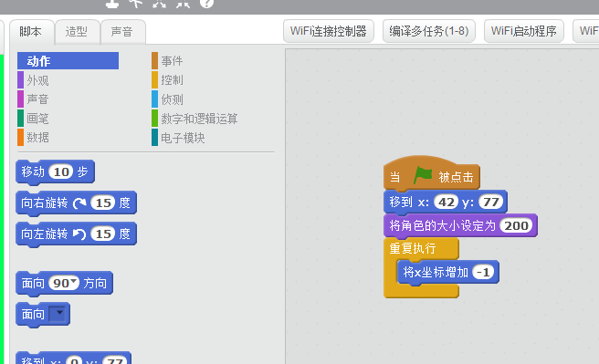Select the 数字和逻辑运算 category
Image resolution: width=599 pixels, height=364 pixels.
(x=194, y=119)
